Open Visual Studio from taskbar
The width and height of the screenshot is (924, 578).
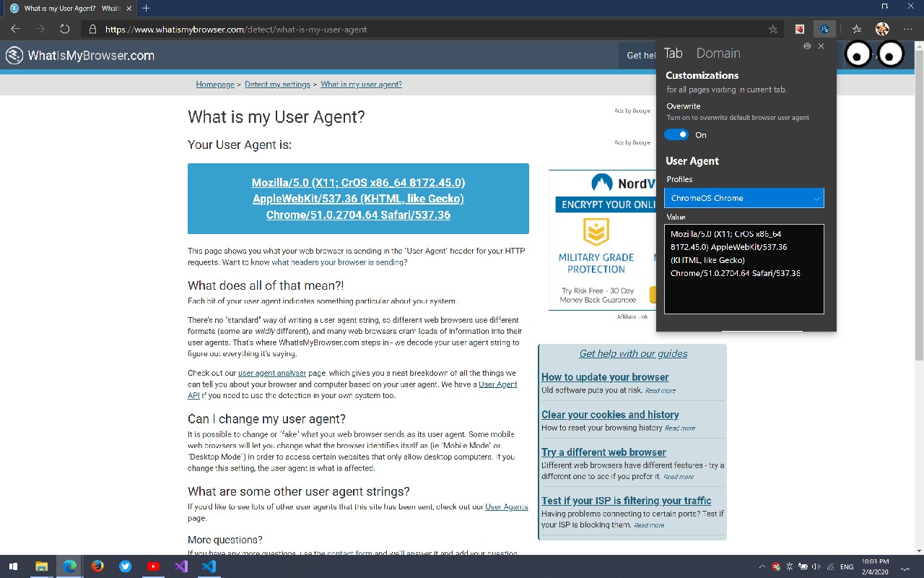pyautogui.click(x=181, y=566)
